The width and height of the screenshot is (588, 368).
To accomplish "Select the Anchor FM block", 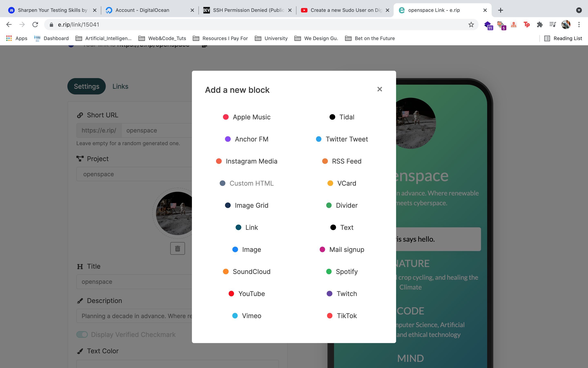I will (x=247, y=139).
